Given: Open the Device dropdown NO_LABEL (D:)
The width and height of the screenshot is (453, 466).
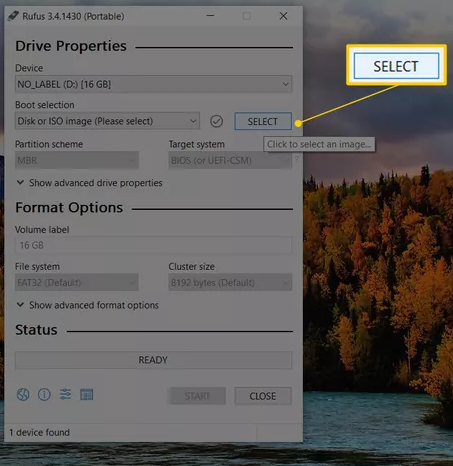Looking at the screenshot, I should click(153, 84).
